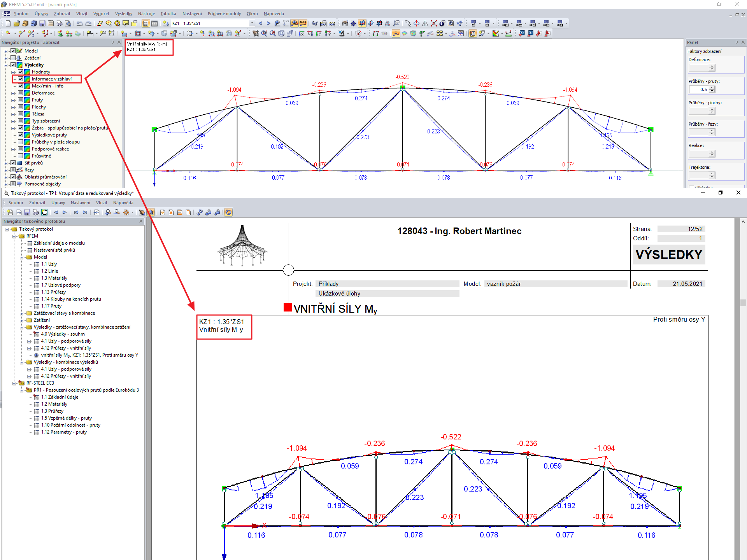Click the next load case arrow
Screen dimensions: 747x560
click(x=268, y=23)
